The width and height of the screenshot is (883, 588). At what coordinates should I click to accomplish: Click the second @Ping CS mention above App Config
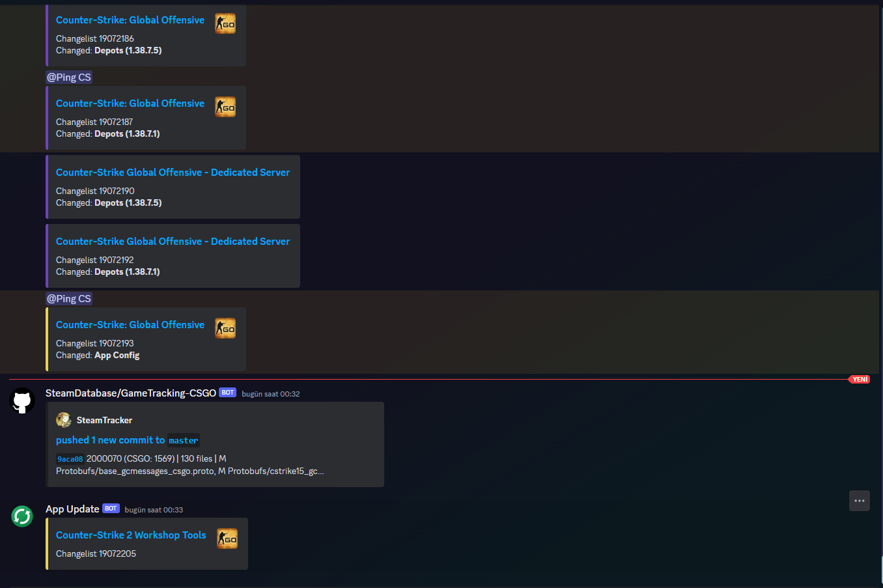pyautogui.click(x=69, y=298)
